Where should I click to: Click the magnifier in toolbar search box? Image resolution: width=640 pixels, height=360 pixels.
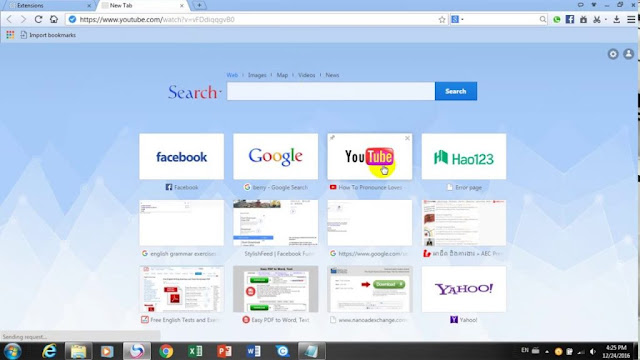pyautogui.click(x=542, y=19)
